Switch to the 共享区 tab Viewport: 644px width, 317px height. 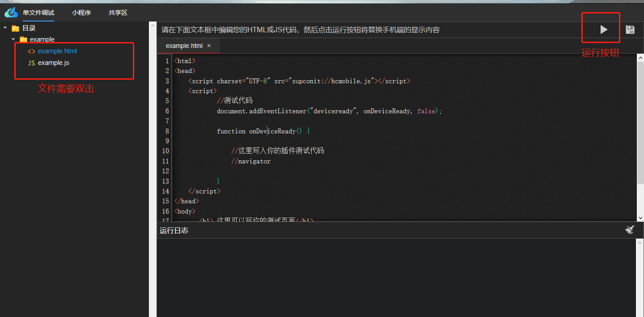pyautogui.click(x=118, y=13)
